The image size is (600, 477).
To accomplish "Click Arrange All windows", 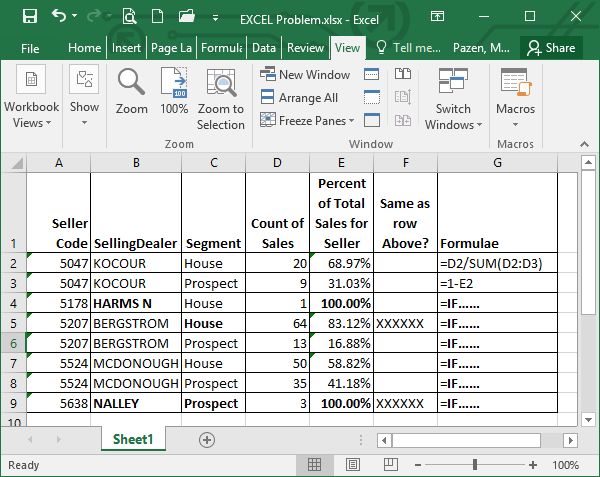I will click(299, 98).
